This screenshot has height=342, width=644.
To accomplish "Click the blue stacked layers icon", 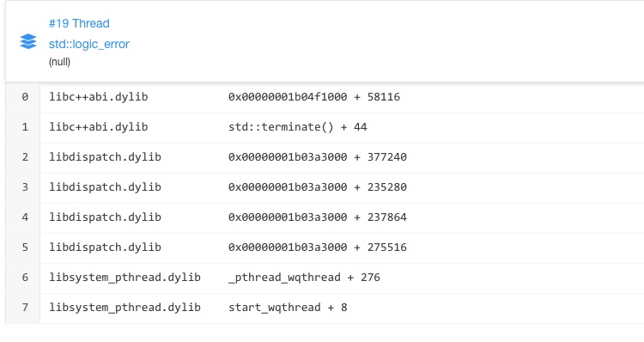I will [x=28, y=41].
